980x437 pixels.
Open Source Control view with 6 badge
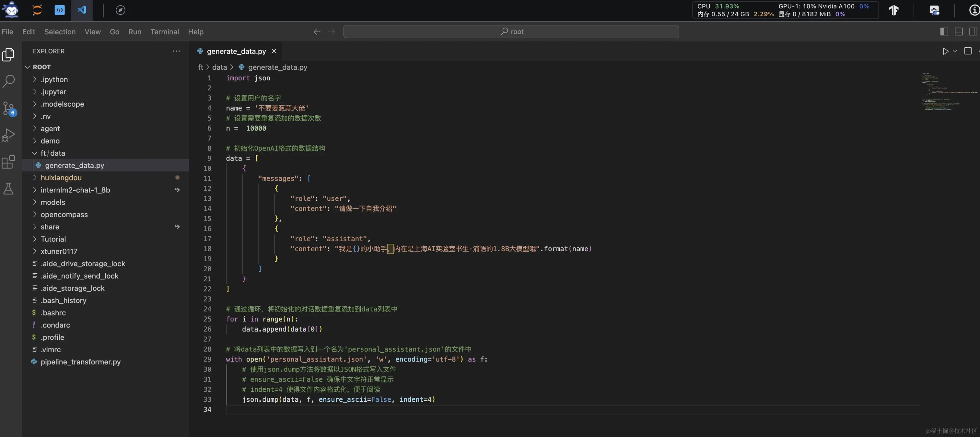(x=8, y=108)
